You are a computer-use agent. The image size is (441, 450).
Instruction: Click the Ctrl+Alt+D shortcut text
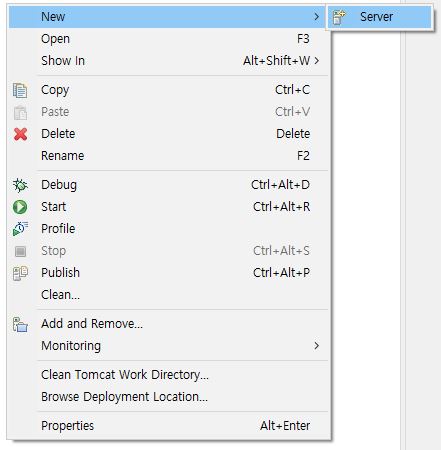click(280, 185)
